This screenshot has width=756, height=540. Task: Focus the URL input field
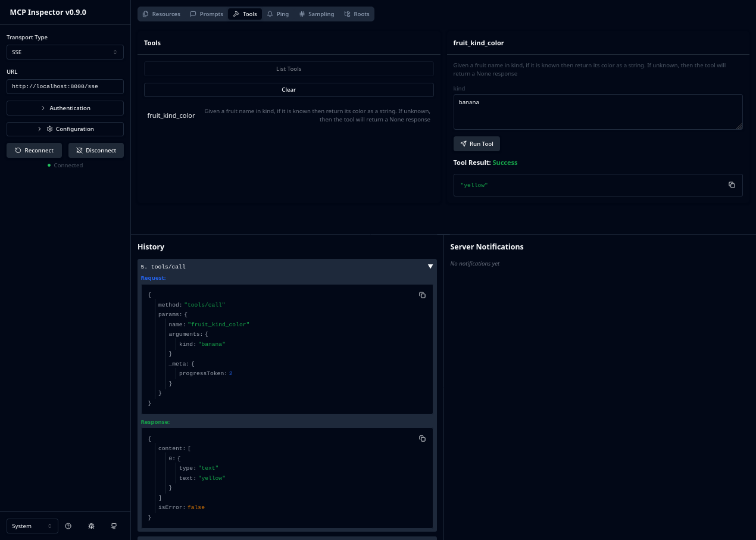[65, 86]
